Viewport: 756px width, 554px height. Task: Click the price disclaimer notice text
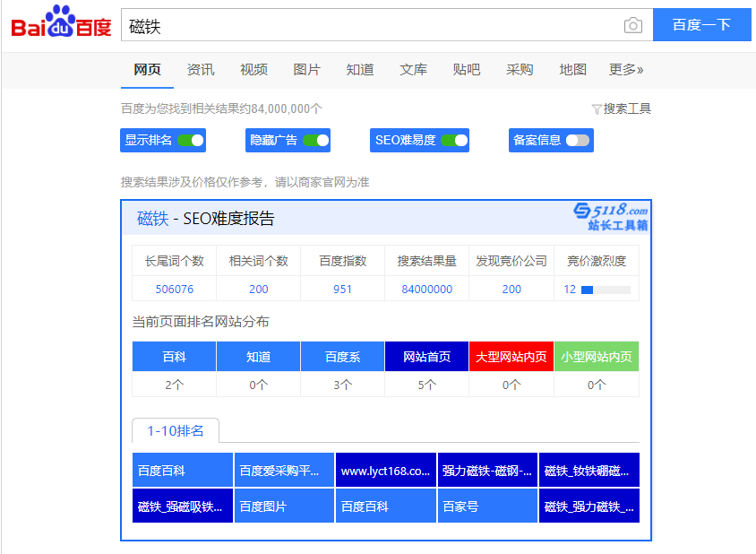(x=245, y=182)
